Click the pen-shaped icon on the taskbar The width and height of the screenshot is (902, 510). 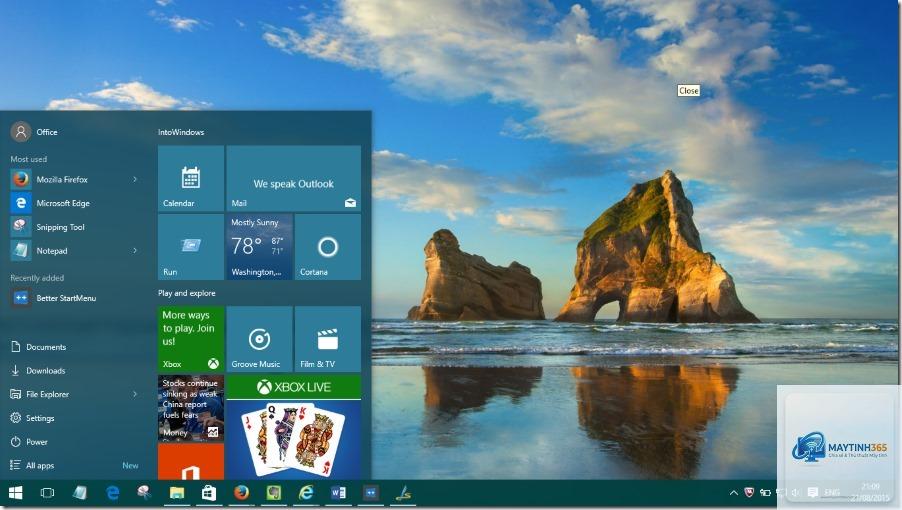point(403,493)
